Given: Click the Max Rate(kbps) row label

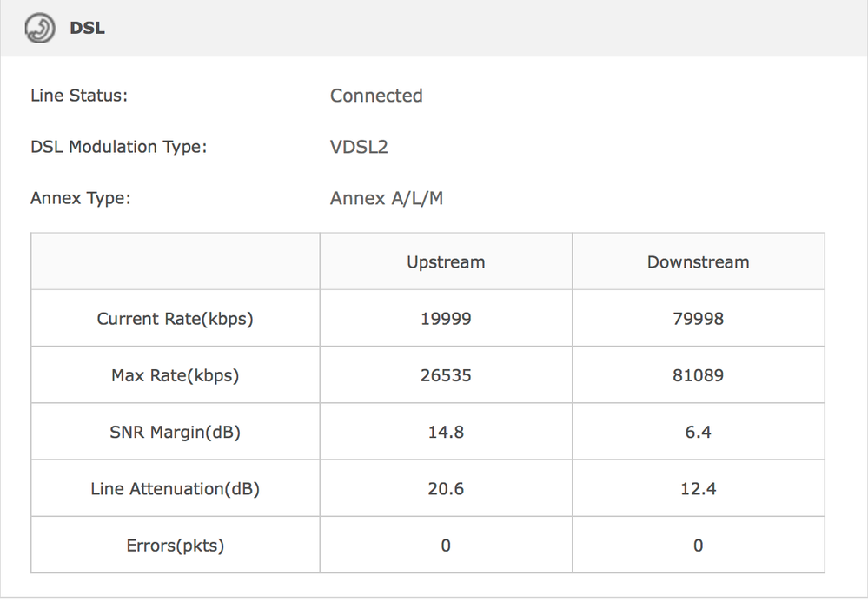Looking at the screenshot, I should coord(175,375).
